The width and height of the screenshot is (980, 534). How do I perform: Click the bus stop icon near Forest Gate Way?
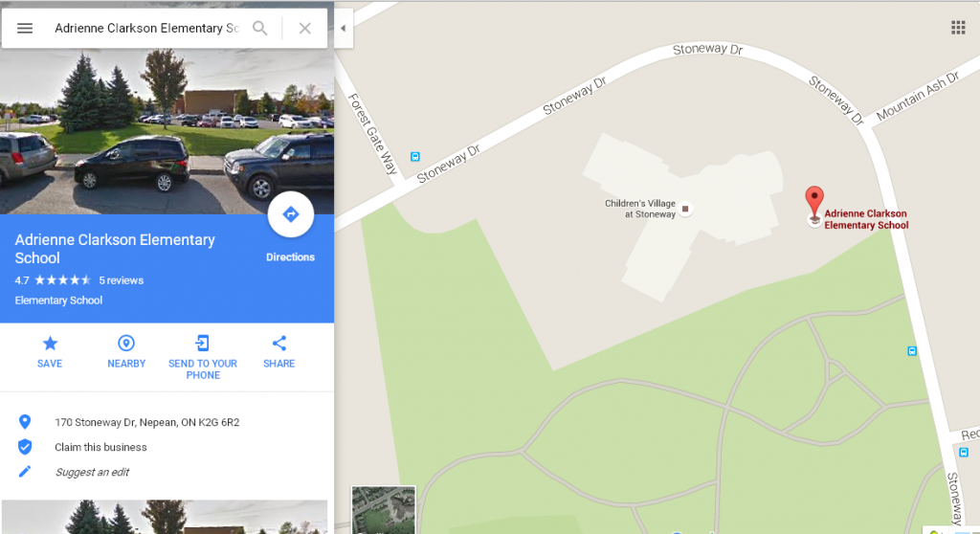coord(415,157)
